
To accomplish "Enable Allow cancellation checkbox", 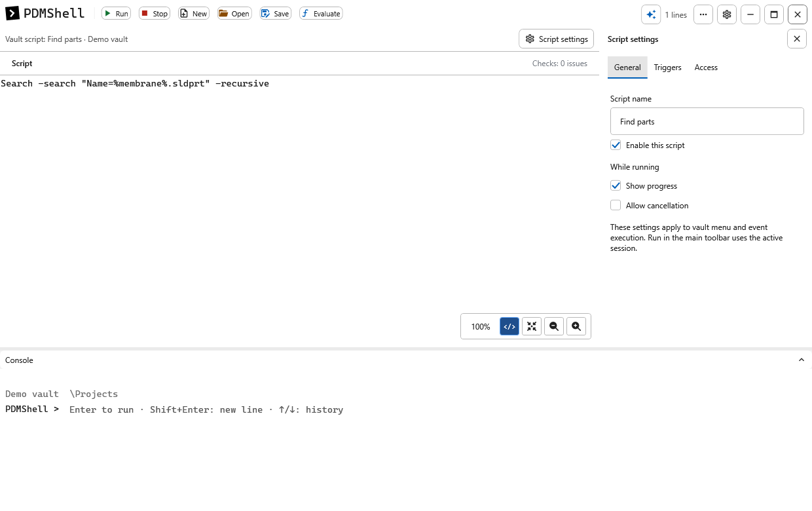I will 616,205.
